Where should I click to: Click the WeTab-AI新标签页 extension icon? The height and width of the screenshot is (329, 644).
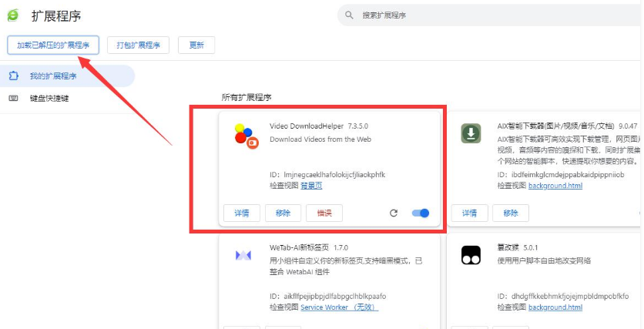coord(243,256)
